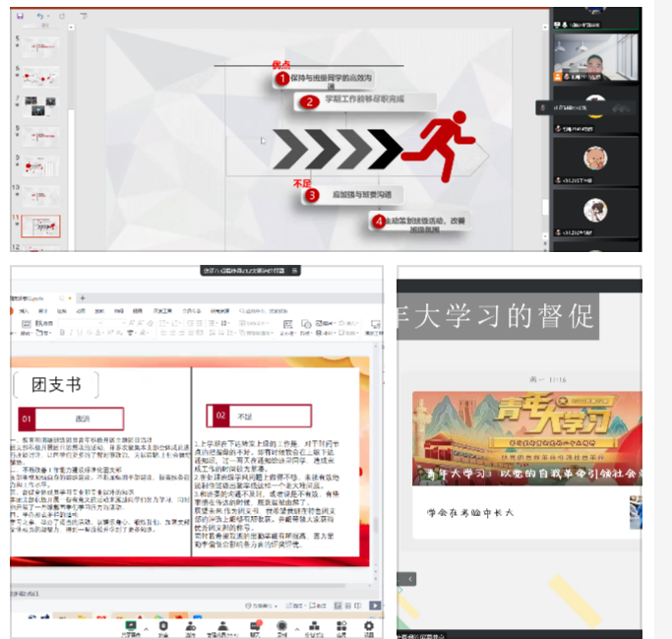Image resolution: width=672 pixels, height=639 pixels.
Task: Open the settings gear in meeting toolbar
Action: coord(369,624)
